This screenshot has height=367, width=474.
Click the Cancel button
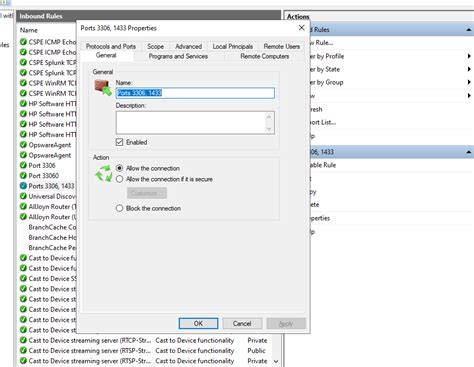tap(242, 323)
